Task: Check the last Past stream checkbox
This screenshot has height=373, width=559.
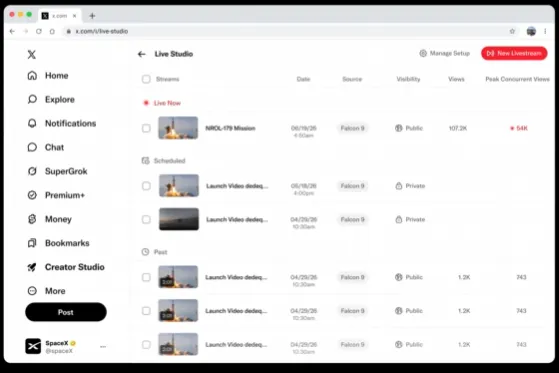Action: click(x=146, y=344)
